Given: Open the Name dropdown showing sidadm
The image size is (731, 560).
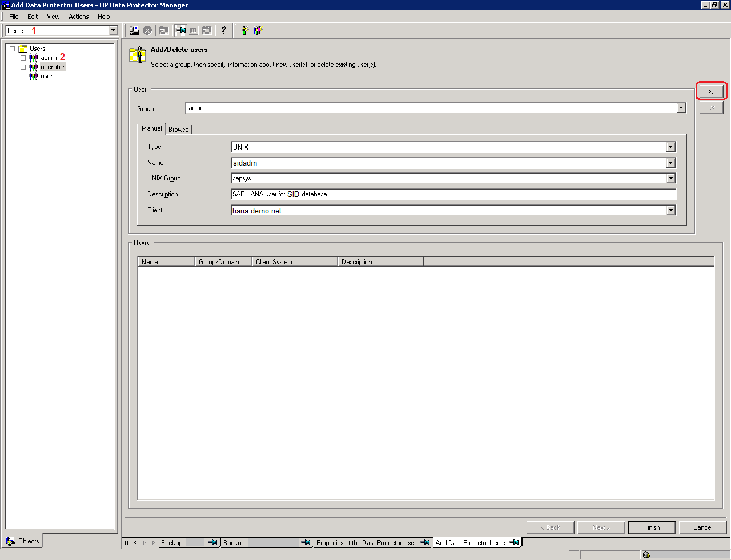Looking at the screenshot, I should pyautogui.click(x=671, y=163).
